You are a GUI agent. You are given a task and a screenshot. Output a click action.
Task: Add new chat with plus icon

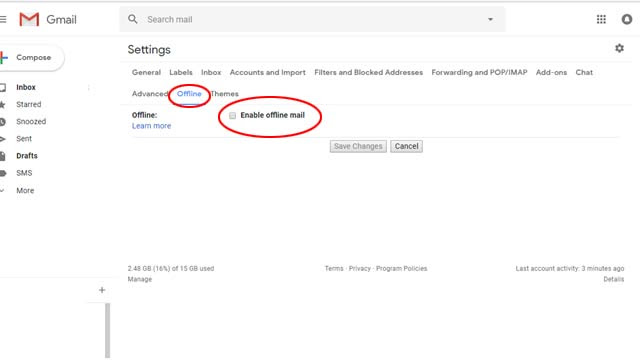click(102, 290)
